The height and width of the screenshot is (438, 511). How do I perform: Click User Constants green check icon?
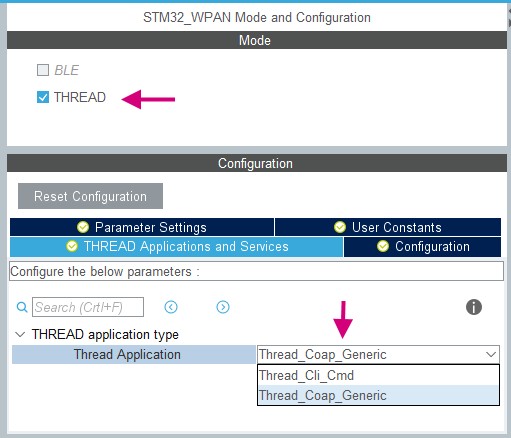point(340,227)
